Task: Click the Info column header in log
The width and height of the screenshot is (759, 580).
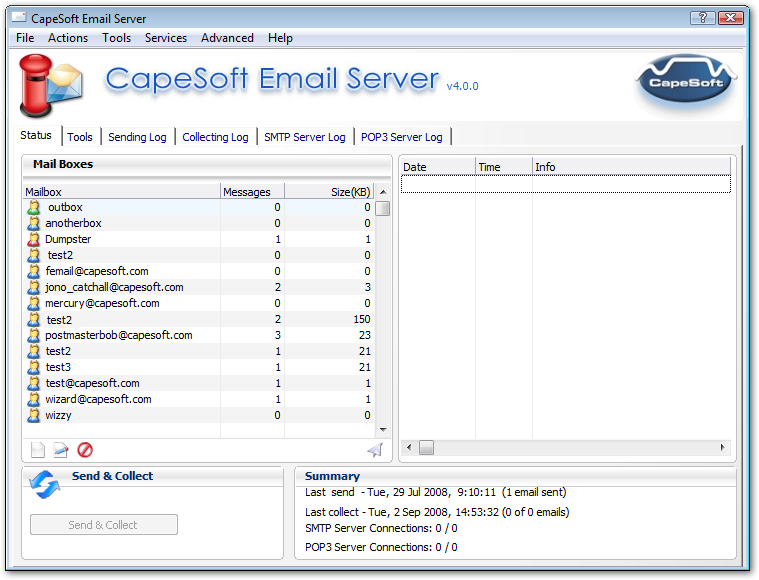Action: (630, 167)
